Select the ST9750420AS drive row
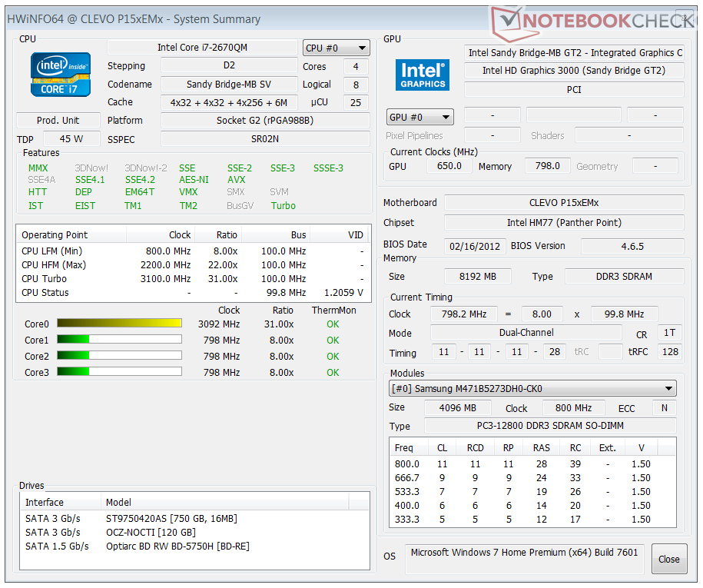This screenshot has width=703, height=588. (194, 519)
